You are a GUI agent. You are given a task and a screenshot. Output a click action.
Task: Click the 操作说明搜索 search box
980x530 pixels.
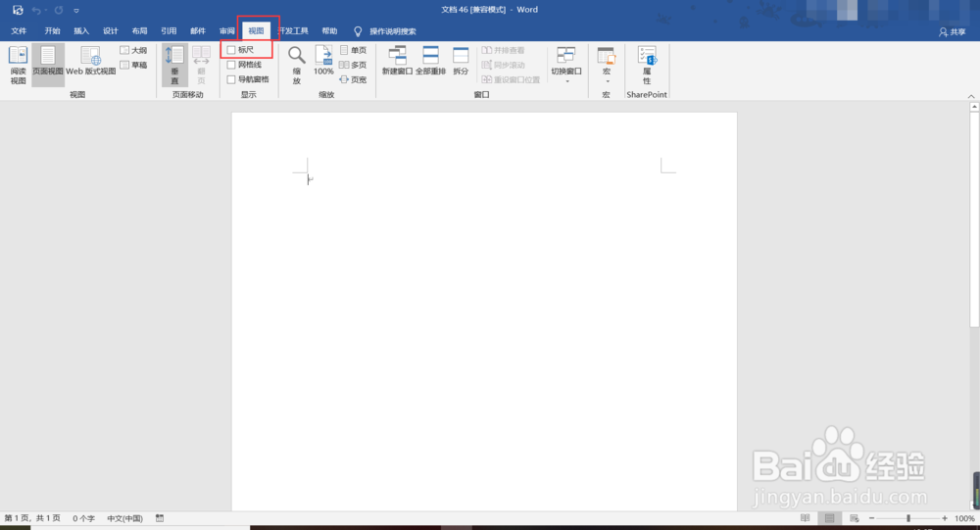[x=393, y=31]
